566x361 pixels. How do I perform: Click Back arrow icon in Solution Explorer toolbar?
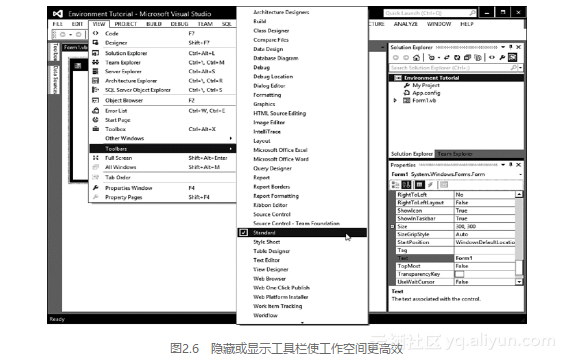click(x=396, y=57)
